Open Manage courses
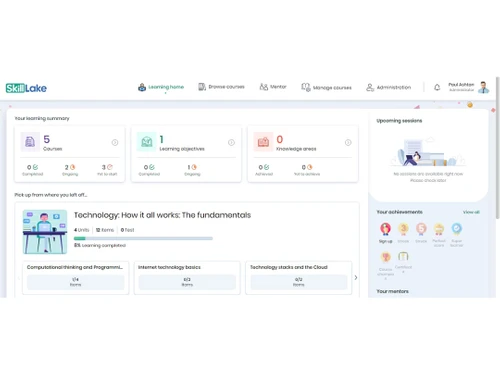Viewport: 500px width, 375px height. pos(326,87)
